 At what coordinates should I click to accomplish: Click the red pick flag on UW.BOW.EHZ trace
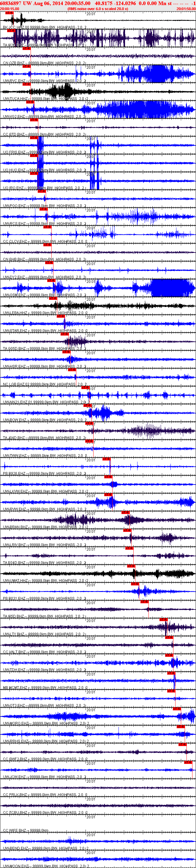click(87, 405)
